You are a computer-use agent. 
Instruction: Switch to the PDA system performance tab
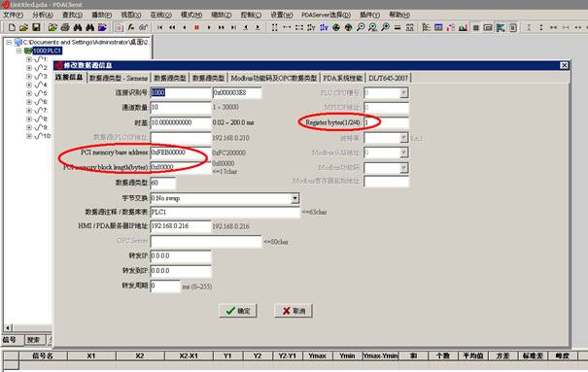(x=342, y=78)
